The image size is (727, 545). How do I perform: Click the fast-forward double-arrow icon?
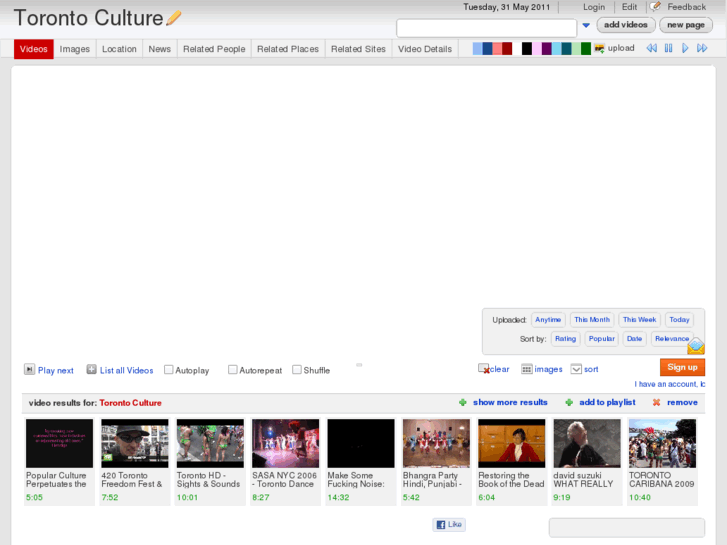coord(703,48)
